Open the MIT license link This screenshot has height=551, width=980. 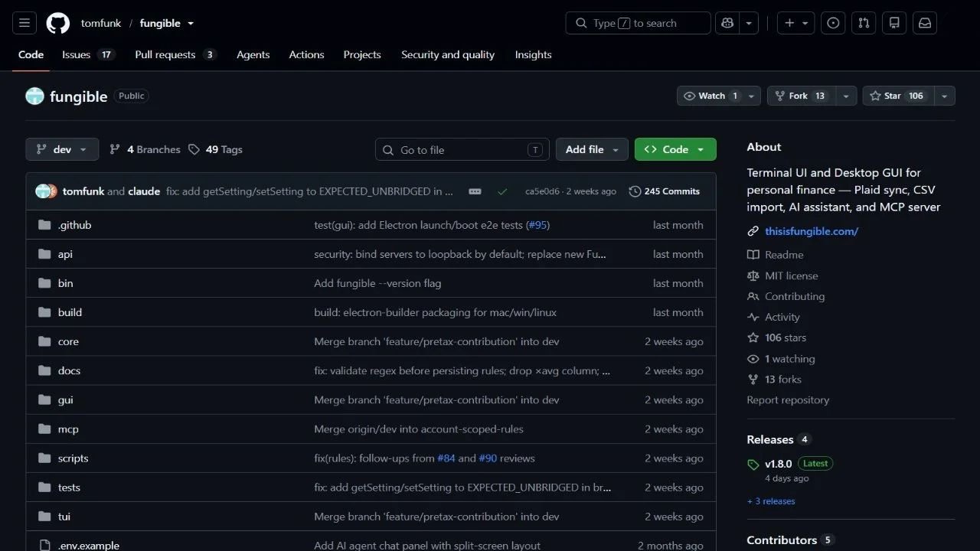(791, 275)
